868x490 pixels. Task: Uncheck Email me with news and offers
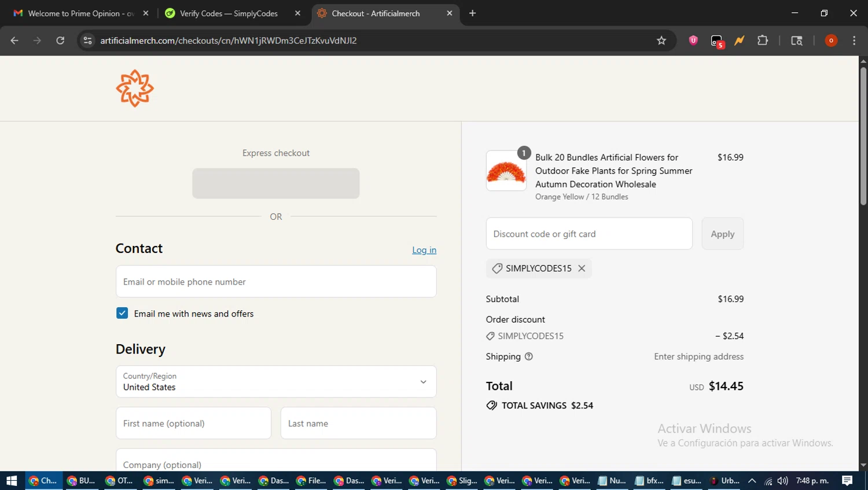[122, 314]
